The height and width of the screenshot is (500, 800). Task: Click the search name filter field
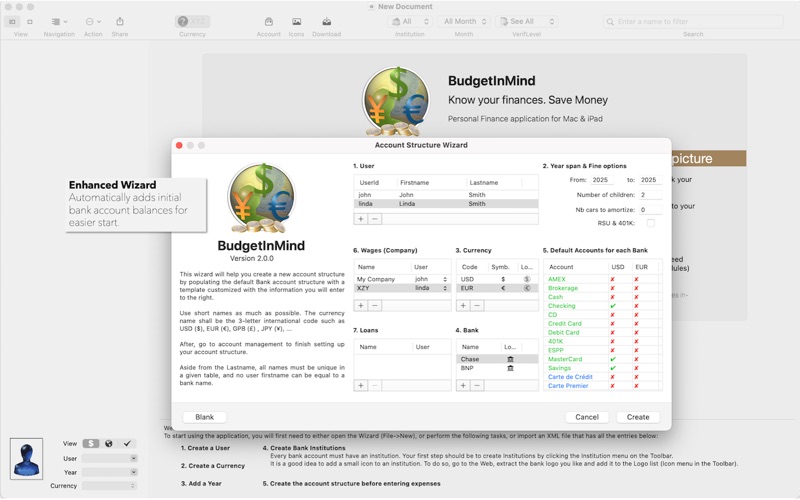tap(693, 21)
